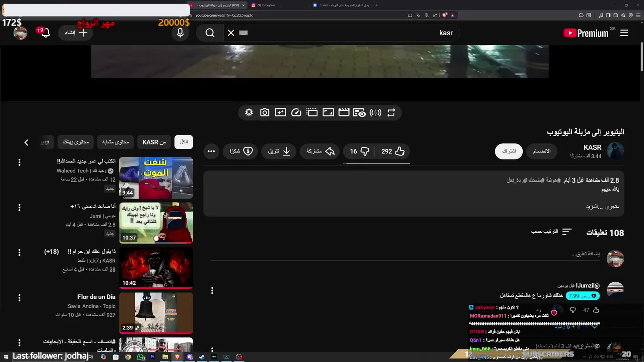Expand description with ...المزيد
This screenshot has width=644, height=362.
[594, 207]
